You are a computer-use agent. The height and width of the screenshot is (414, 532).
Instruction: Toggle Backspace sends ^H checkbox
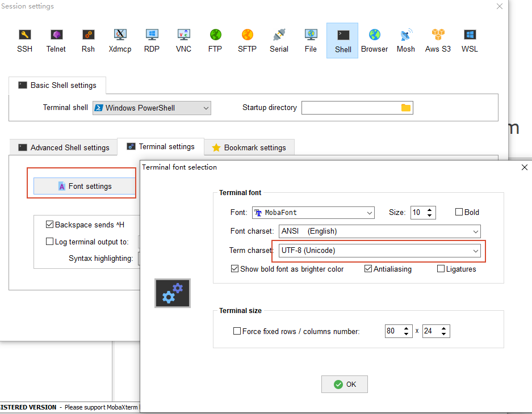pos(49,225)
